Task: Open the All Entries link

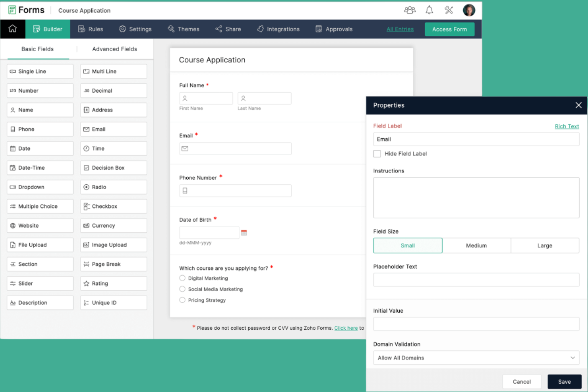Action: coord(400,29)
